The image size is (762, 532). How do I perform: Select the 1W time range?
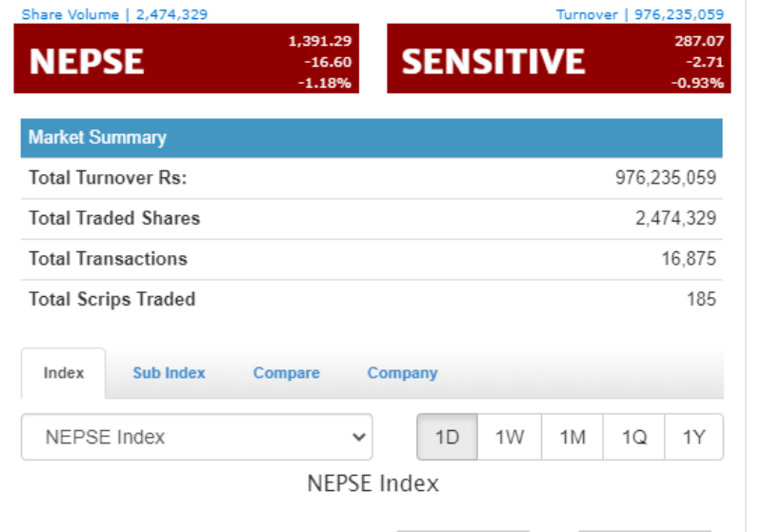point(510,437)
